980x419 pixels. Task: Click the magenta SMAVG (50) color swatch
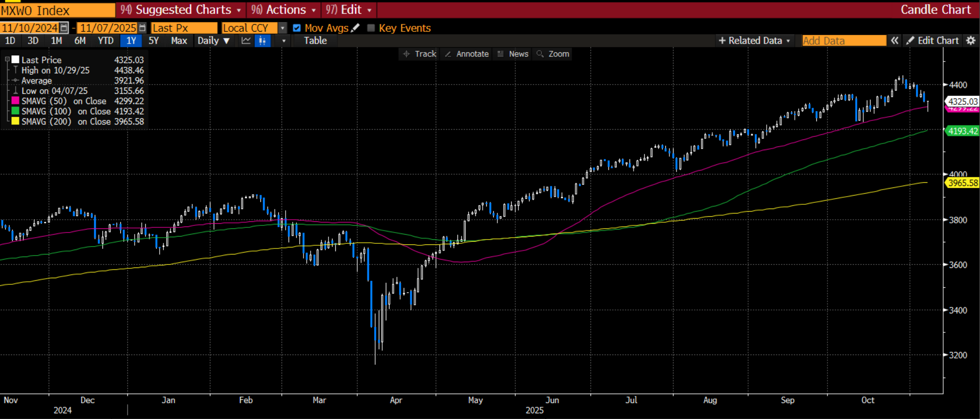click(15, 101)
